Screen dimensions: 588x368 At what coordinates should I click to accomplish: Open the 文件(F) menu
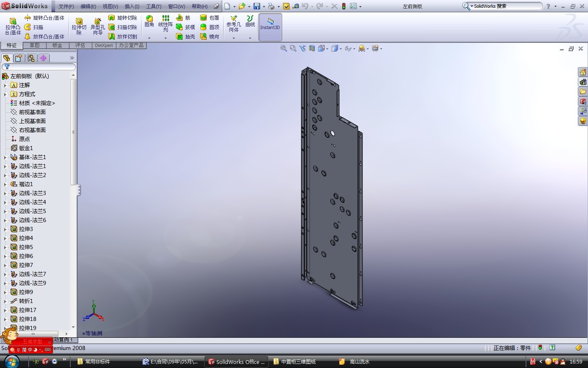[x=66, y=6]
